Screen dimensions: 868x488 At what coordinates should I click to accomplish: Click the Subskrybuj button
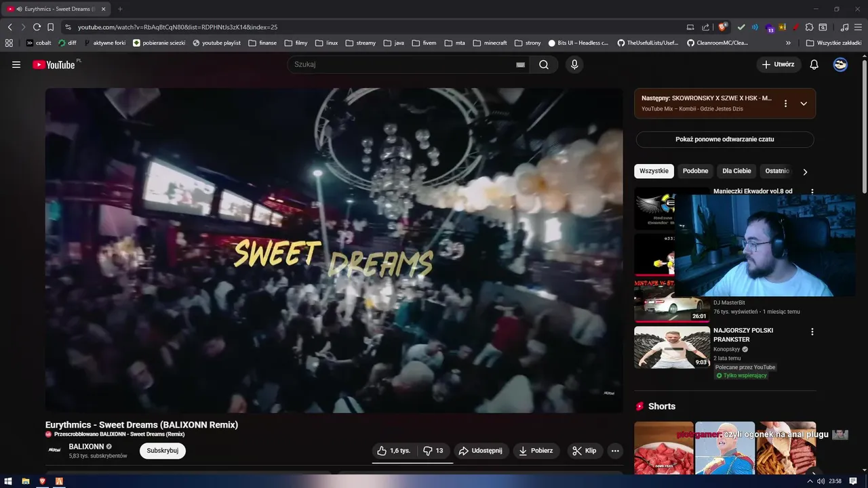point(163,451)
